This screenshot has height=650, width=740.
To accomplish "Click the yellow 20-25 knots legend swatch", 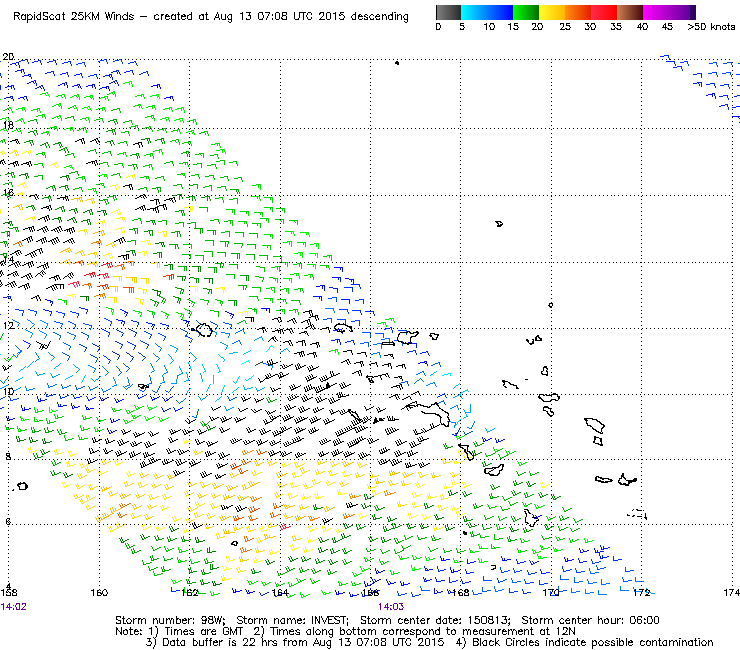I will 552,12.
